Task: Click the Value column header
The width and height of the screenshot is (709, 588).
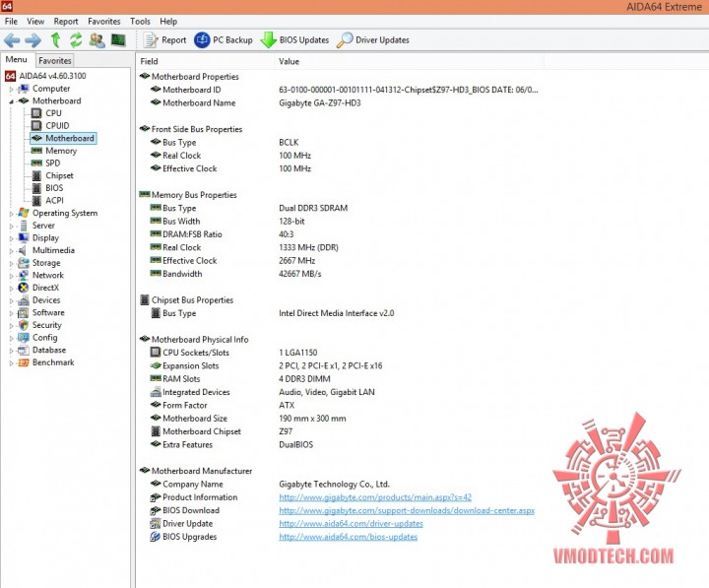Action: click(410, 61)
